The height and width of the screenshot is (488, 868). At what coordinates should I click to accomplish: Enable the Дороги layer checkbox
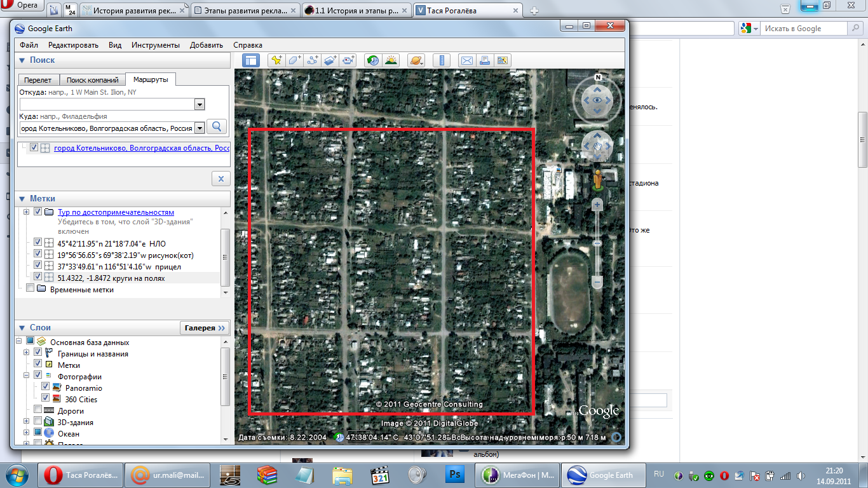tap(37, 410)
